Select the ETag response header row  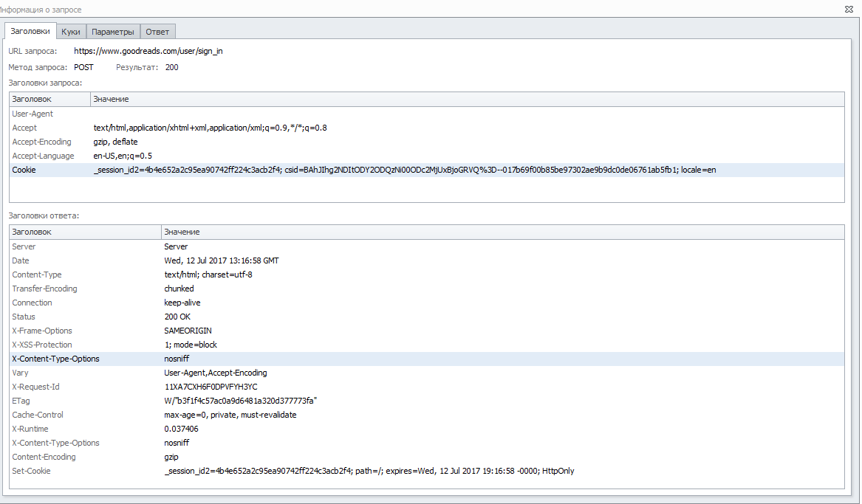coord(21,401)
